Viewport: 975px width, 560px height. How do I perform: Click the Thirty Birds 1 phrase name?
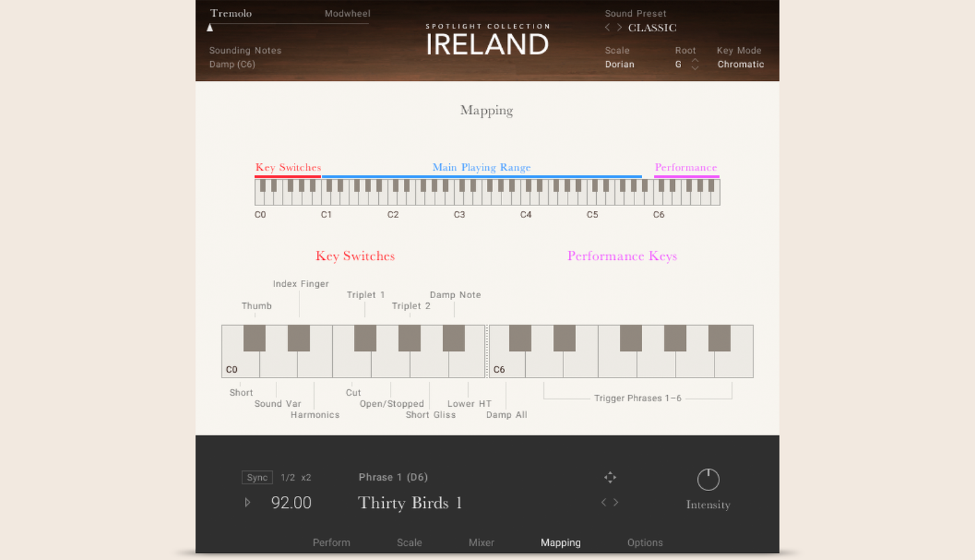pyautogui.click(x=410, y=503)
